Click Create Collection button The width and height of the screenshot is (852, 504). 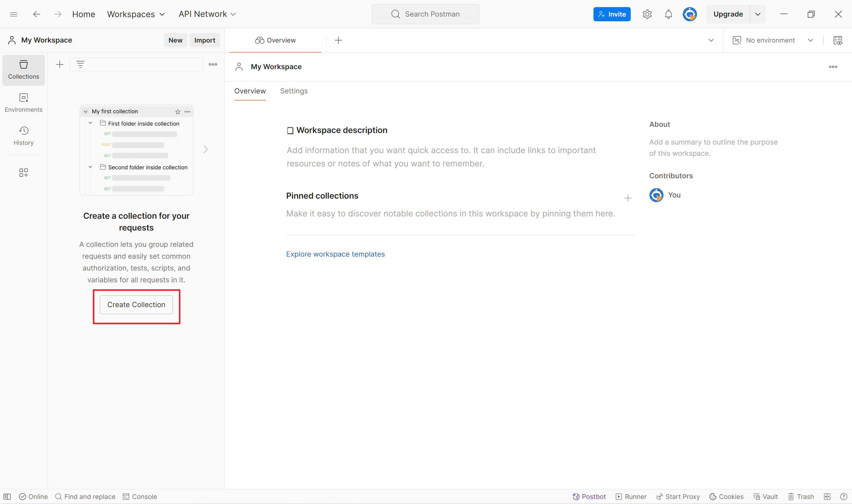(x=136, y=305)
